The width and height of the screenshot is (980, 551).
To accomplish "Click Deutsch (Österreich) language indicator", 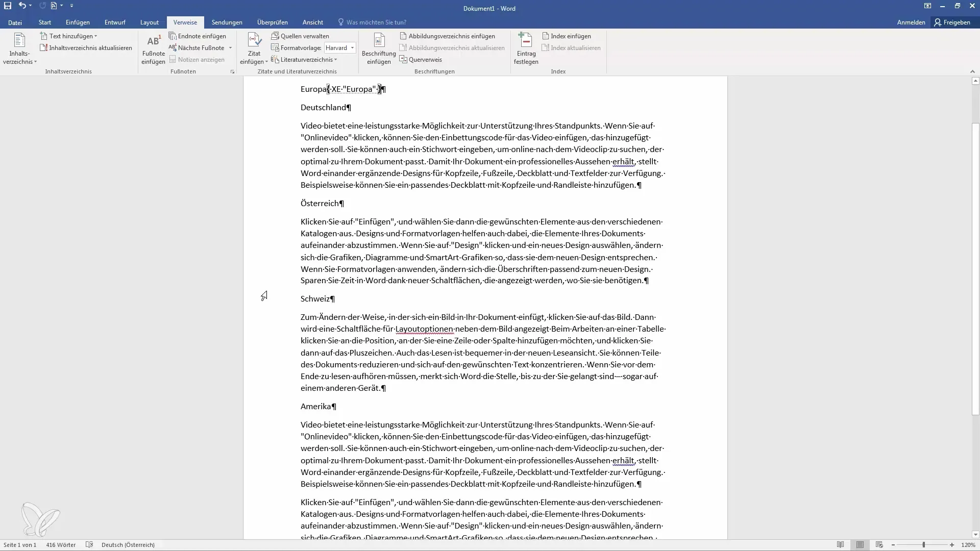I will [128, 545].
